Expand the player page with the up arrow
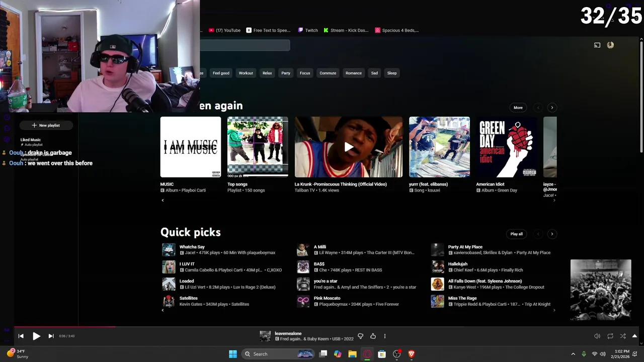 click(634, 336)
